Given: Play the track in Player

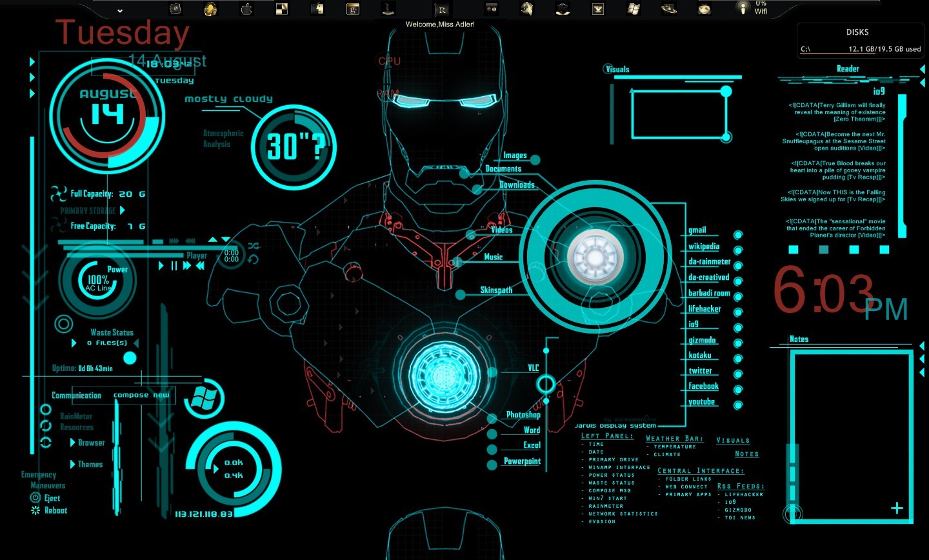Looking at the screenshot, I should pyautogui.click(x=161, y=265).
